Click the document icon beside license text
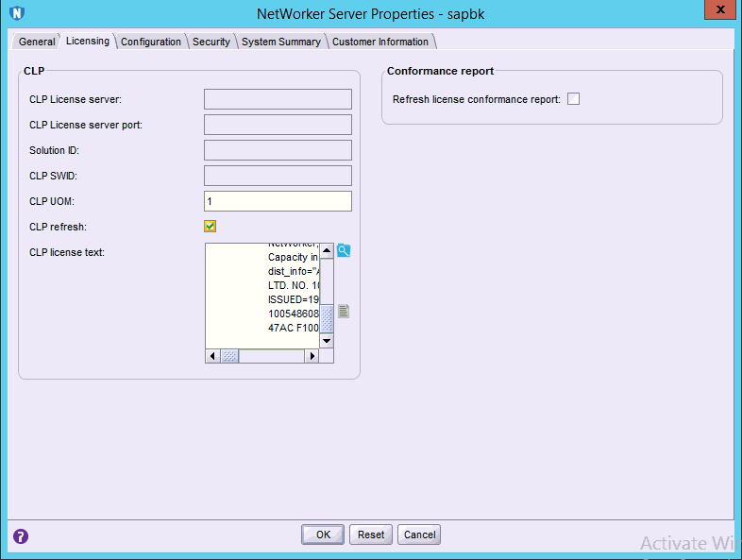 (x=344, y=311)
